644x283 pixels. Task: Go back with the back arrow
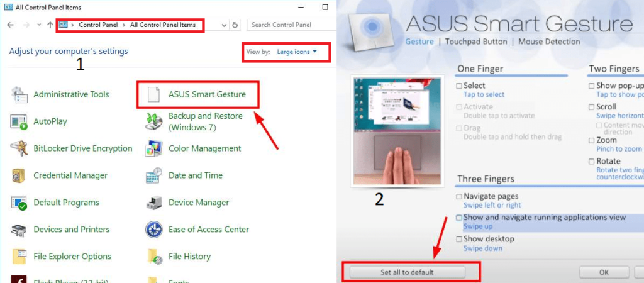click(x=11, y=25)
